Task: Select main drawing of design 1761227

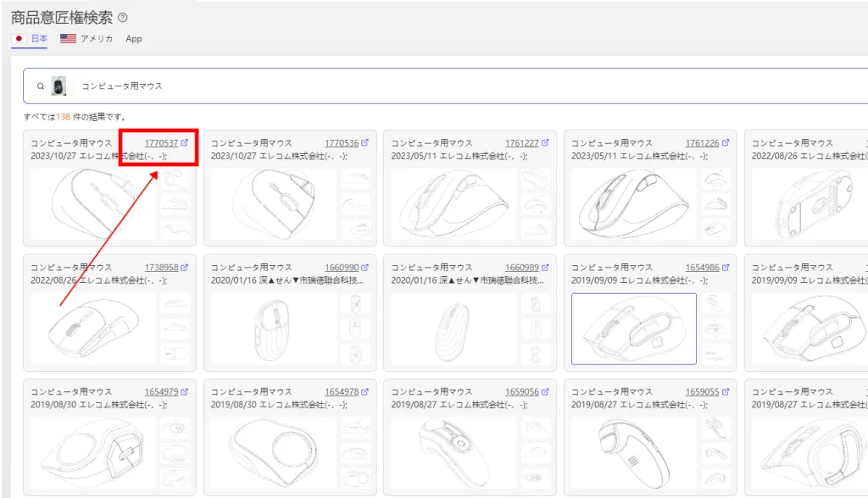Action: click(454, 204)
